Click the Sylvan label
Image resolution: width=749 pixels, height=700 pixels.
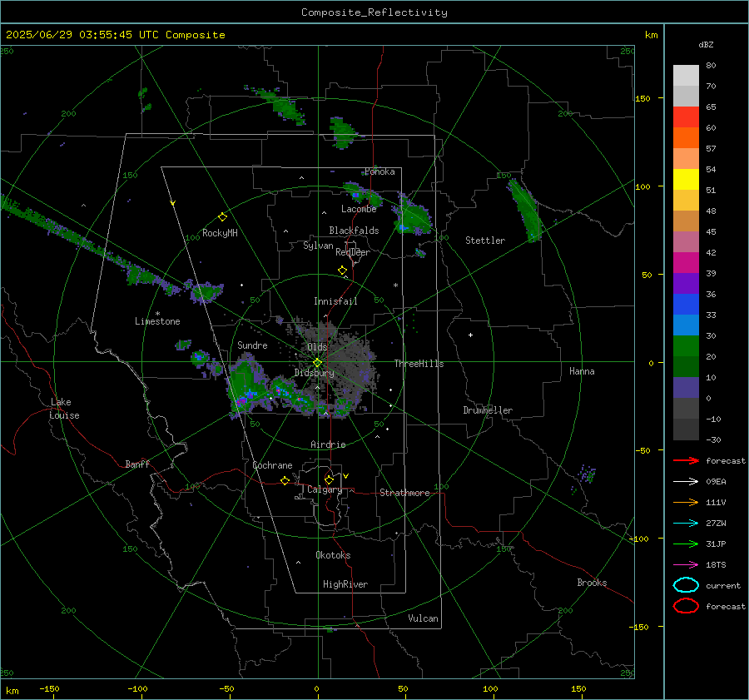pyautogui.click(x=318, y=246)
